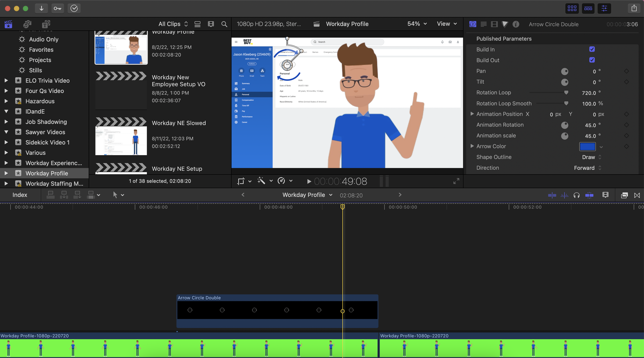The width and height of the screenshot is (644, 358).
Task: Click the blue Arrow Color swatch
Action: pyautogui.click(x=587, y=146)
